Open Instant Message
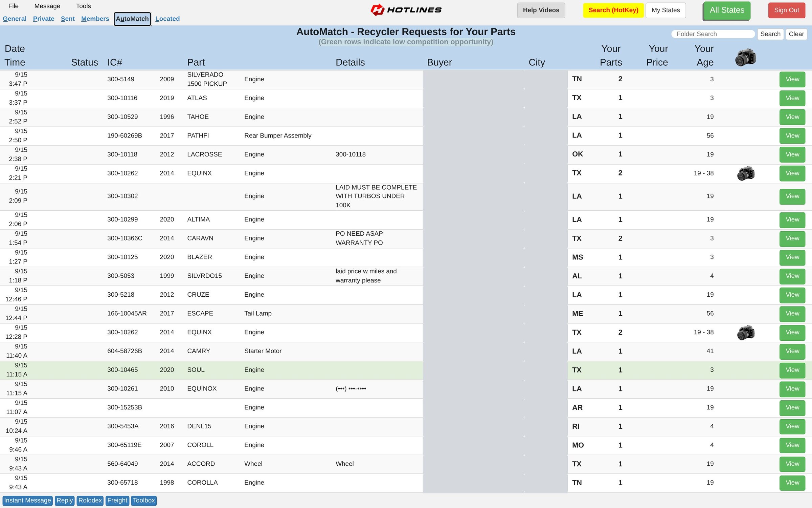812x508 pixels. tap(27, 501)
